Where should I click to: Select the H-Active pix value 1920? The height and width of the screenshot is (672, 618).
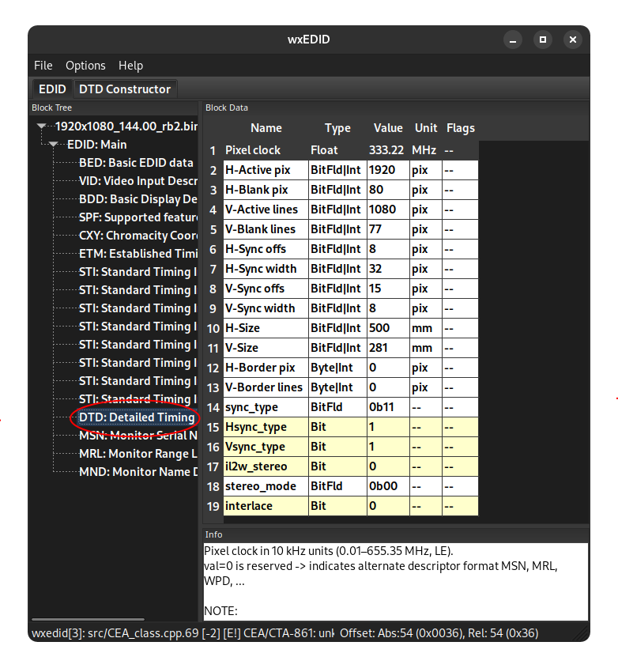[388, 170]
